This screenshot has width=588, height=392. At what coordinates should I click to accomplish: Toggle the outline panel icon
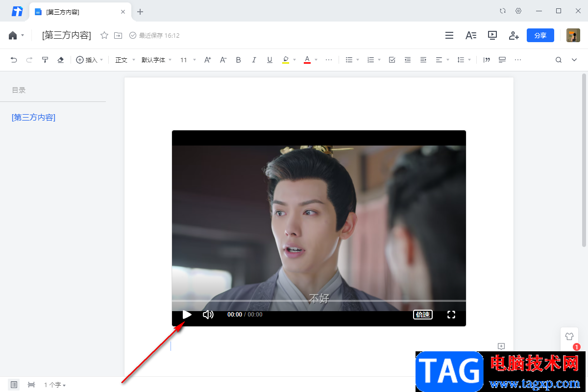click(14, 385)
